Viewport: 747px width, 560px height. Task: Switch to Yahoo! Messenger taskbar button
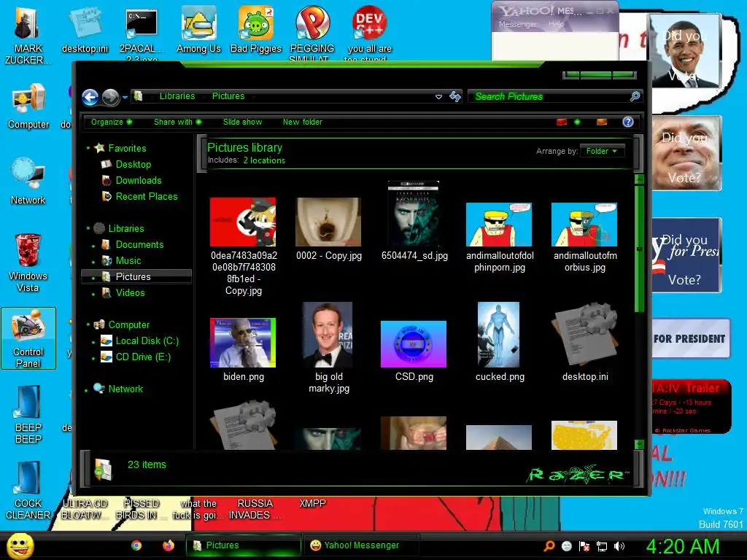click(x=362, y=545)
